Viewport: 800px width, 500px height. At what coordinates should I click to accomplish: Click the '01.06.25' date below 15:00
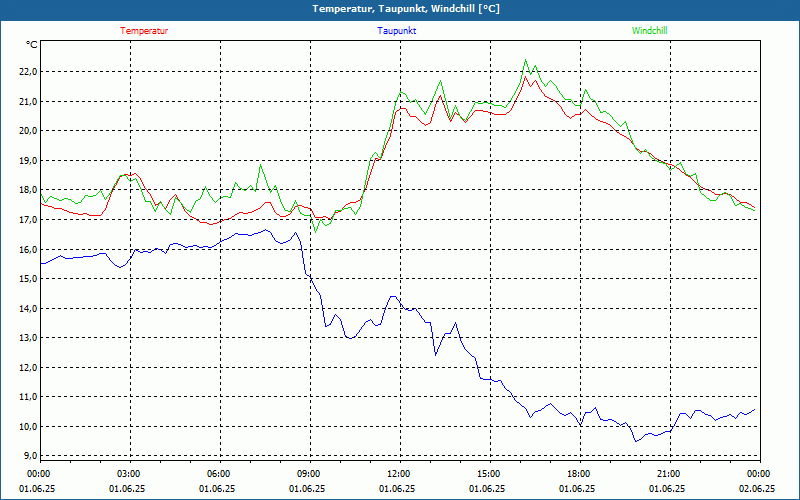click(487, 489)
